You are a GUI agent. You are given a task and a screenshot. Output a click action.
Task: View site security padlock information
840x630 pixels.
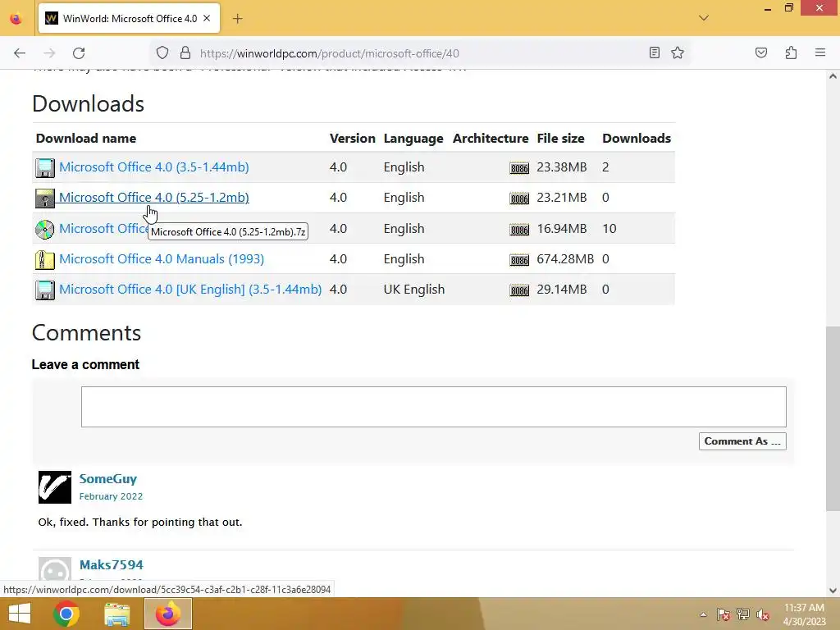tap(185, 53)
